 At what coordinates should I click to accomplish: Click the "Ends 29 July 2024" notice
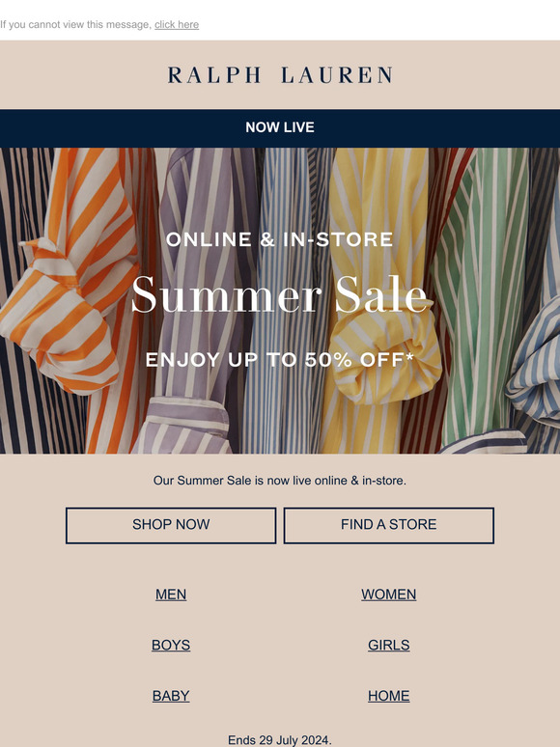tap(280, 740)
